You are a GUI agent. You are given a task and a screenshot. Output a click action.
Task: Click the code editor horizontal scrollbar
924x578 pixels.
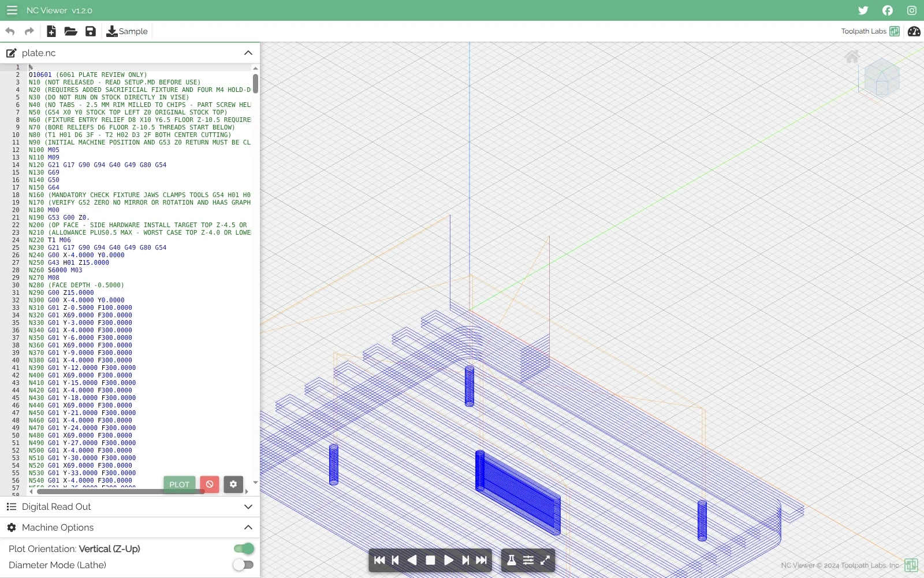(121, 491)
